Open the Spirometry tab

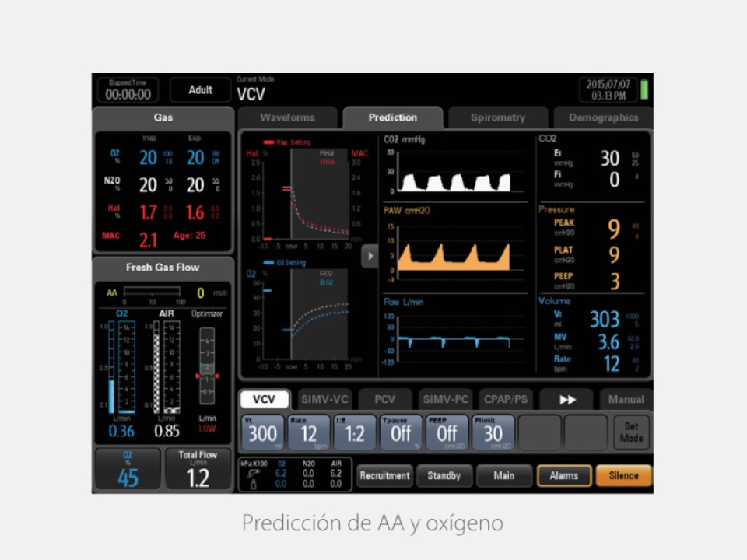click(x=497, y=117)
